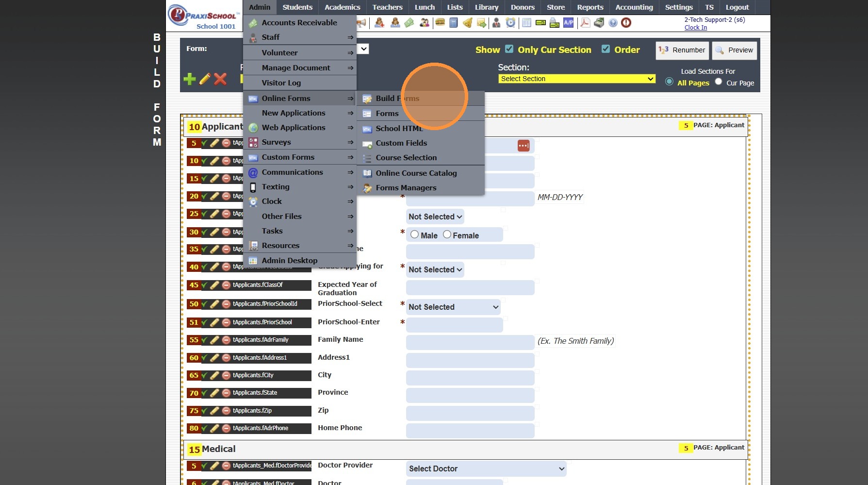This screenshot has width=868, height=485.
Task: Open the Select Section dropdown
Action: (577, 79)
